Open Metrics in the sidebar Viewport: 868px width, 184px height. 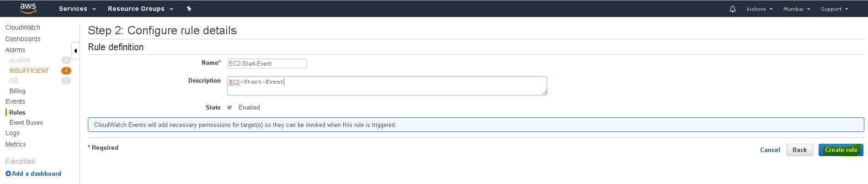point(16,144)
